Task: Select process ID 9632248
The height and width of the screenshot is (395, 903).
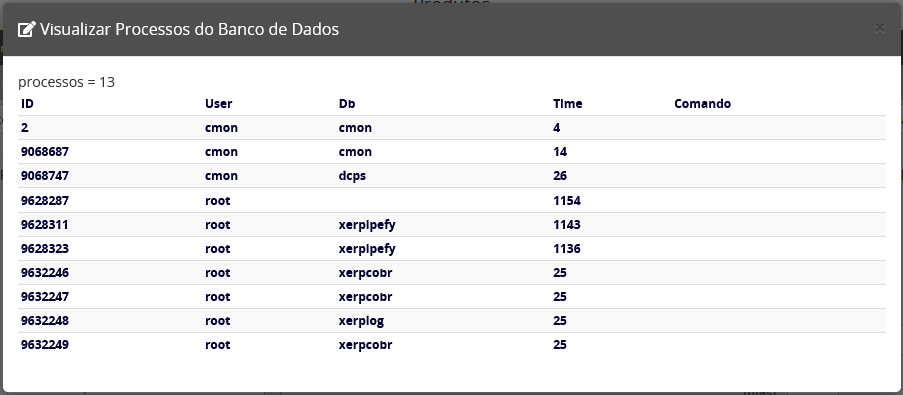Action: (x=44, y=321)
